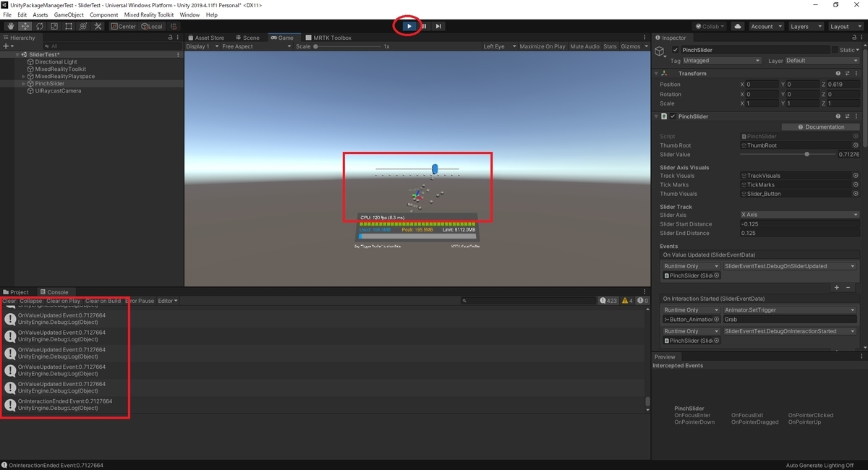Screen dimensions: 868x470
Task: Open the Account dropdown
Action: (x=765, y=27)
